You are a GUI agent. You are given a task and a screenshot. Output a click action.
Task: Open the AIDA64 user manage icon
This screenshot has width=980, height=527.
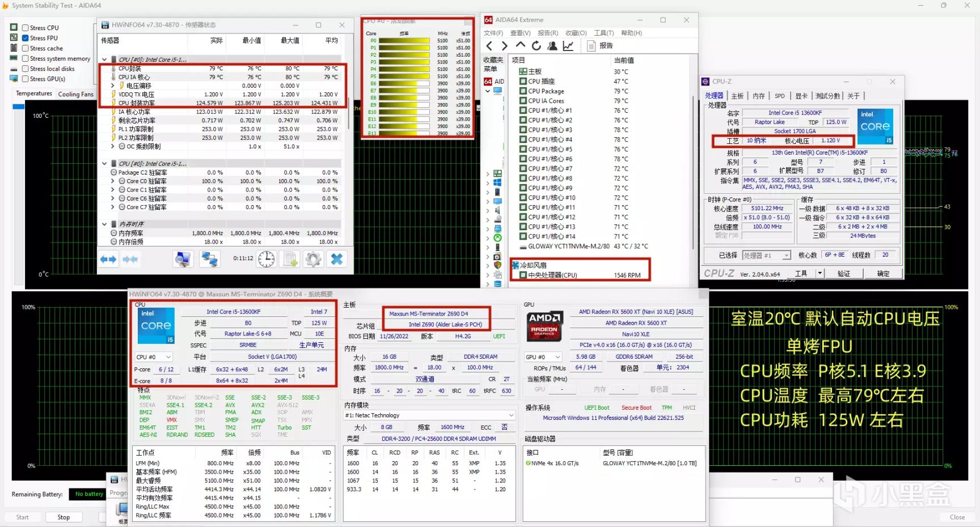click(552, 46)
